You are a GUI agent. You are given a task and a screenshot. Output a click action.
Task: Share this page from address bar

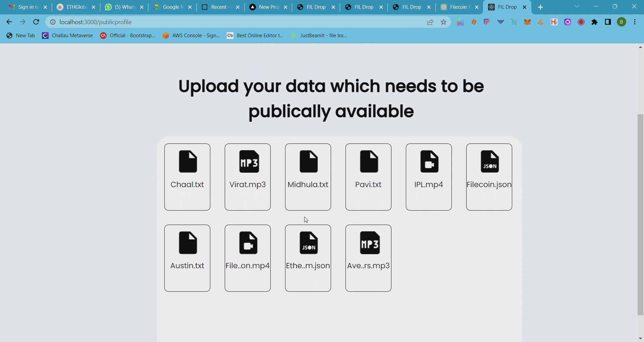430,22
